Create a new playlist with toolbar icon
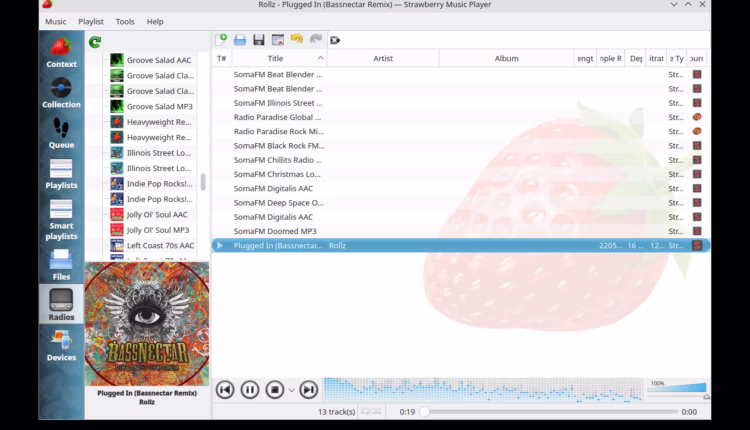Viewport: 750px width, 430px height. [x=221, y=40]
